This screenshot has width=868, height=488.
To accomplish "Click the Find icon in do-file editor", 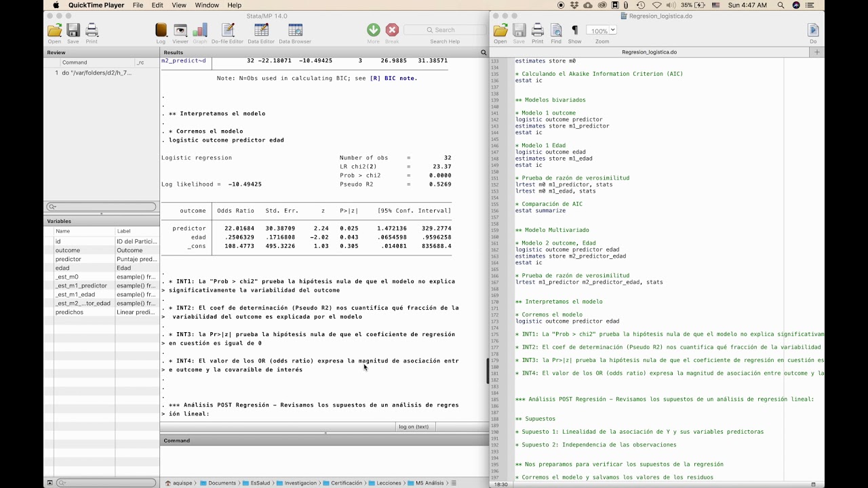I will pos(556,30).
